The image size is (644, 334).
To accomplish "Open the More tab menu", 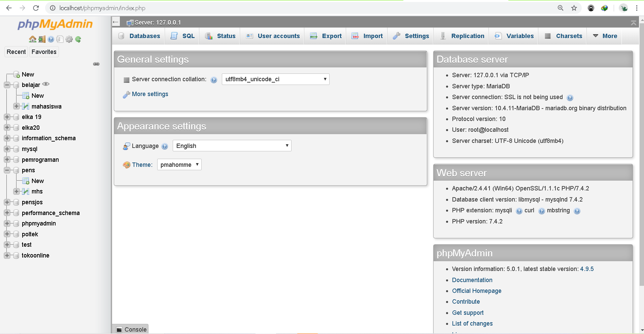I will click(605, 36).
